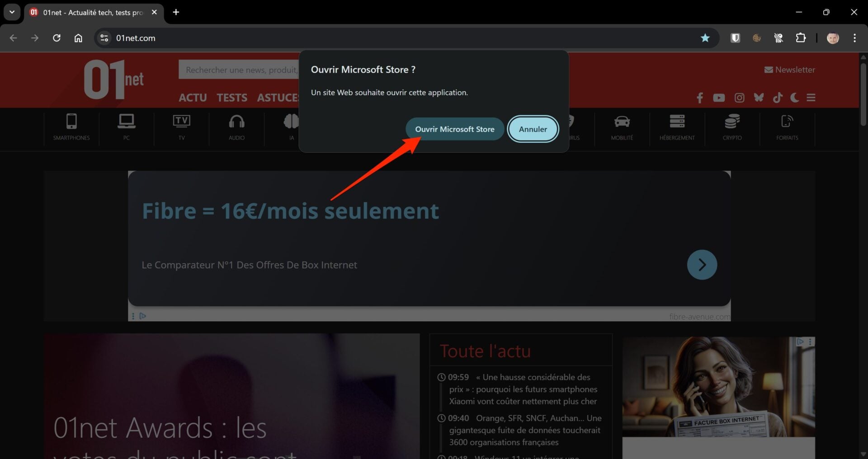
Task: Open the PC category
Action: coord(127,127)
